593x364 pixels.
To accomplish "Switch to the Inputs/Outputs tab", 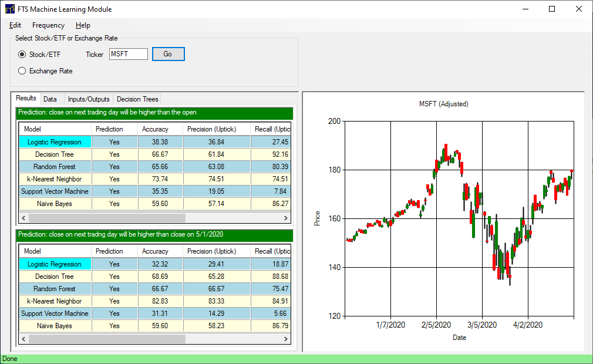I will click(88, 99).
